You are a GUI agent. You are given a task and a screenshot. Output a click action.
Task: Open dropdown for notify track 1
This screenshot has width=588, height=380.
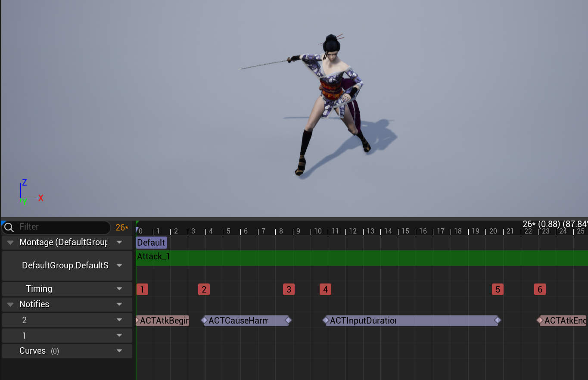(x=119, y=336)
